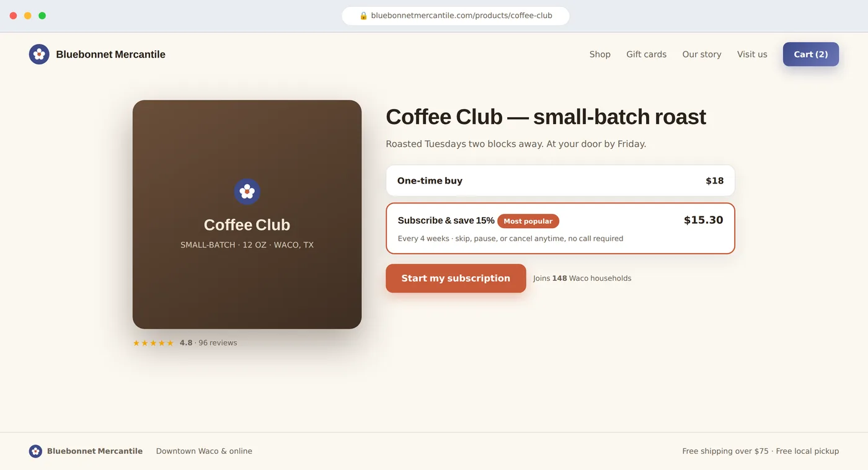
Task: Click the 'Coffee Club — small-batch roast' heading
Action: click(x=546, y=117)
